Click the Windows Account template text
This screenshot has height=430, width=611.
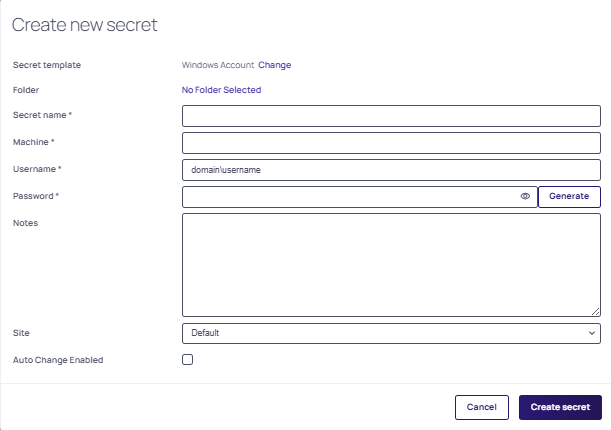pyautogui.click(x=218, y=65)
